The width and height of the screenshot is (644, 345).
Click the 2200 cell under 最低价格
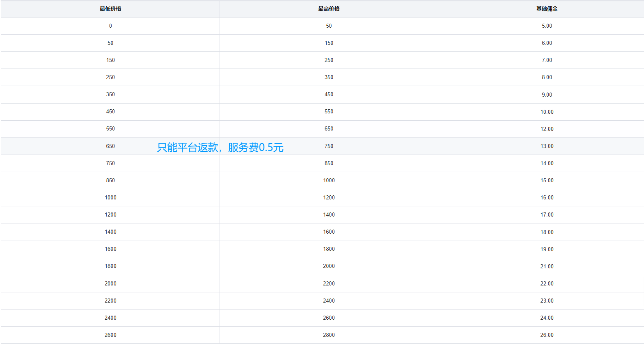pos(110,301)
